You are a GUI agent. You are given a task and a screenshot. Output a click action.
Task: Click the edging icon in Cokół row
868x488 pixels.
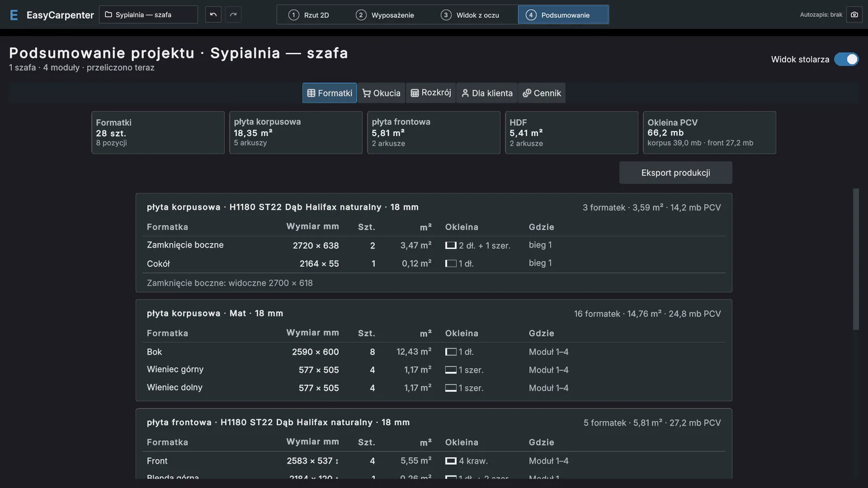pyautogui.click(x=451, y=264)
